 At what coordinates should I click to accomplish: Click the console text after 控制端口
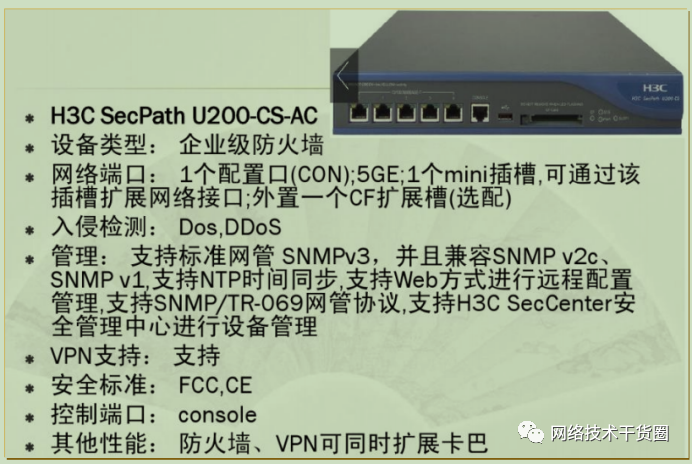217,415
